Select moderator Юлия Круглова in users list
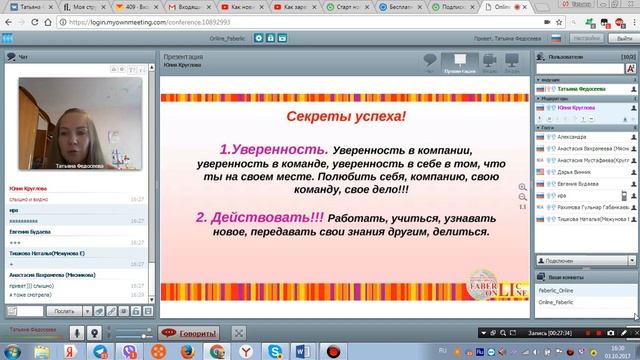 click(586, 108)
